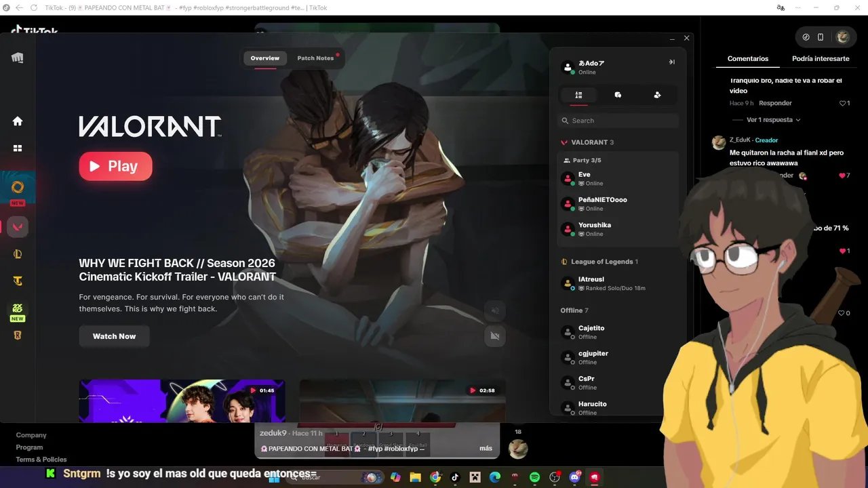The width and height of the screenshot is (868, 488).
Task: Select the VALORANT game icon in sidebar
Action: click(x=18, y=227)
